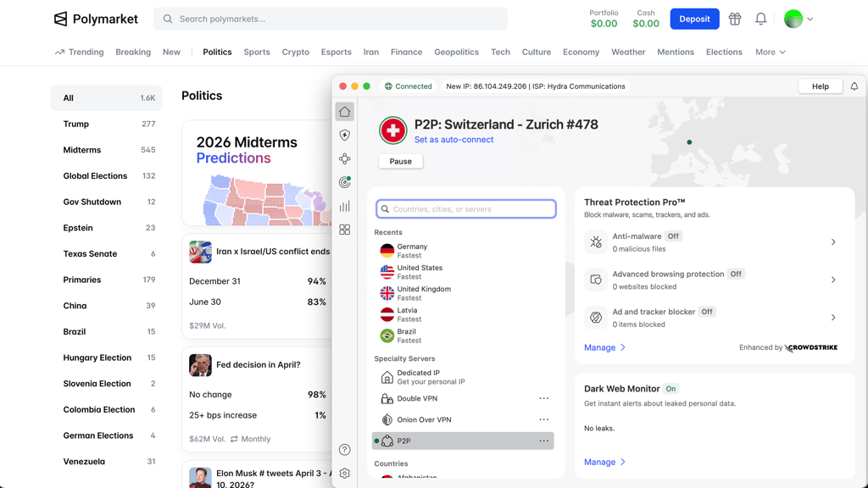
Task: Open 2026 Midterms Predictions map card
Action: pyautogui.click(x=258, y=173)
